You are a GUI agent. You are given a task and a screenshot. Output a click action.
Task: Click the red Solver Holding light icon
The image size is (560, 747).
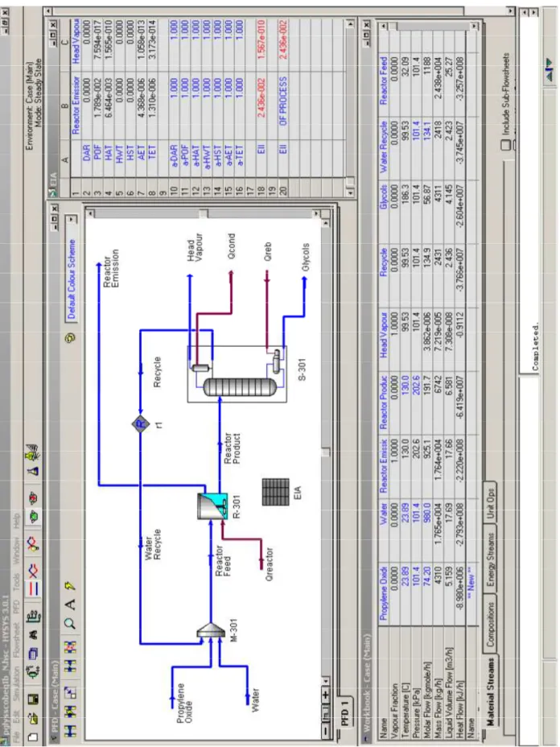(33, 497)
